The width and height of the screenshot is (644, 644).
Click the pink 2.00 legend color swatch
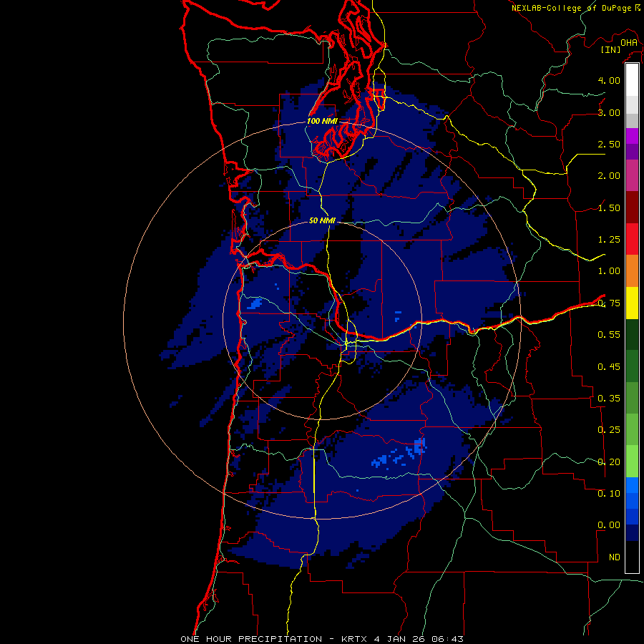pyautogui.click(x=632, y=175)
